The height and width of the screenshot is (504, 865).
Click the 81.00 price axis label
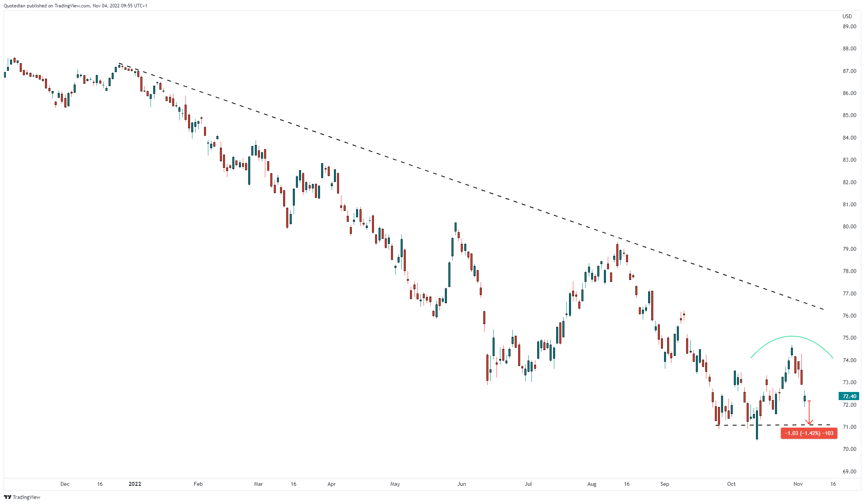tap(849, 204)
